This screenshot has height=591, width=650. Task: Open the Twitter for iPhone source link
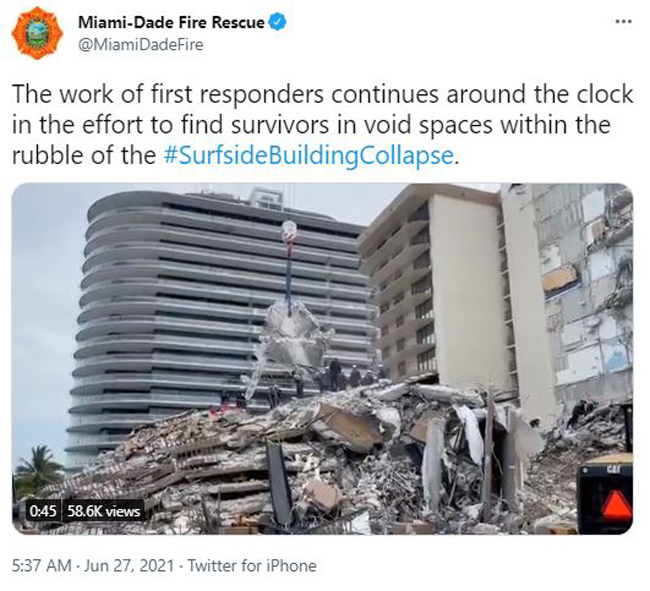click(x=252, y=566)
